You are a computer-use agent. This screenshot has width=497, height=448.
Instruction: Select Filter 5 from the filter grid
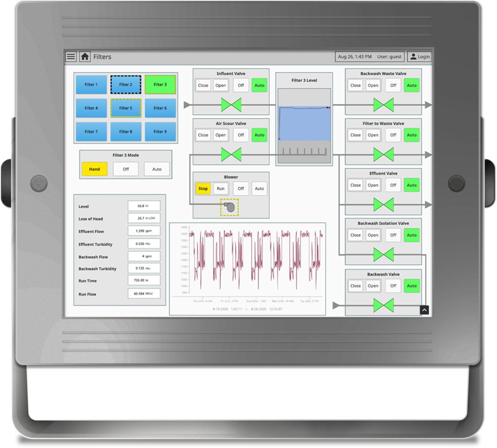(126, 108)
